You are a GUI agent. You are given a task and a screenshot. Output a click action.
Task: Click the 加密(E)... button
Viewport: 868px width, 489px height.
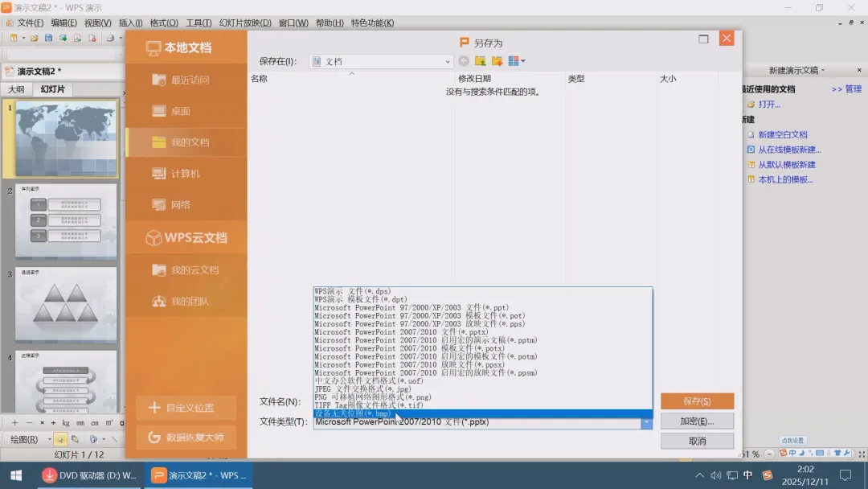(x=697, y=421)
